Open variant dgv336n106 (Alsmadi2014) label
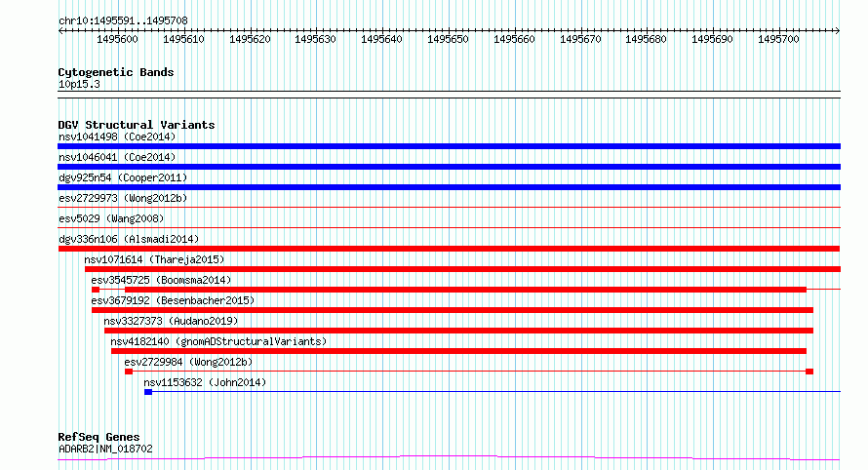The height and width of the screenshot is (470, 868). coord(129,239)
